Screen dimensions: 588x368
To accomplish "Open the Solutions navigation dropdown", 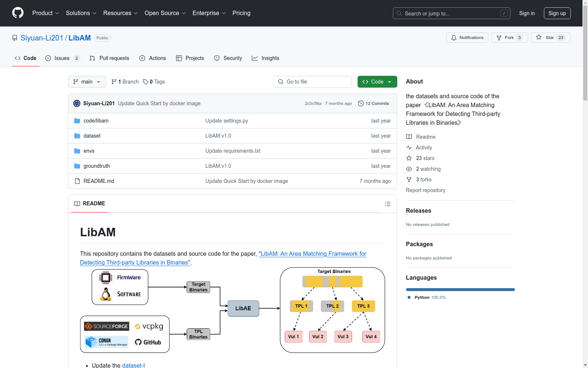I will pyautogui.click(x=81, y=13).
